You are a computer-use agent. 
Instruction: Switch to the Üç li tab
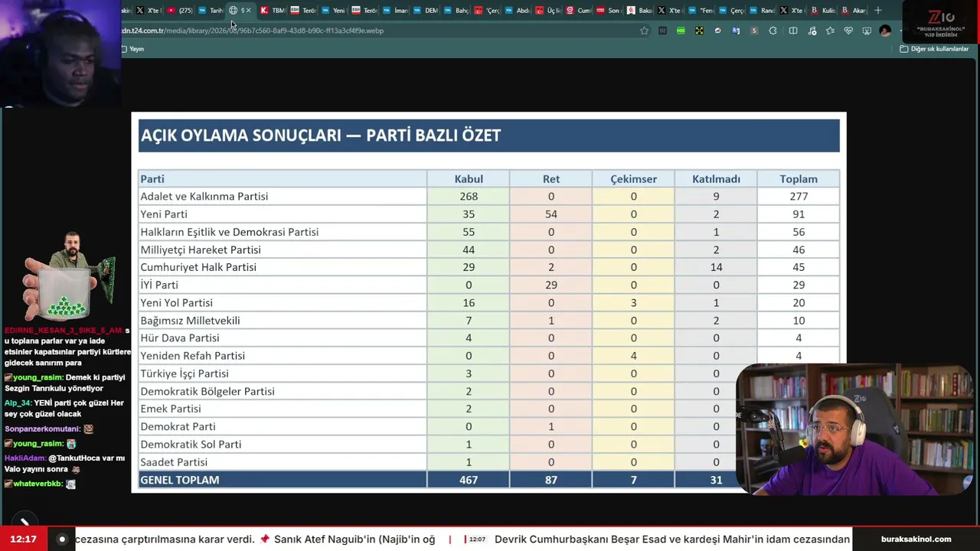tap(547, 10)
